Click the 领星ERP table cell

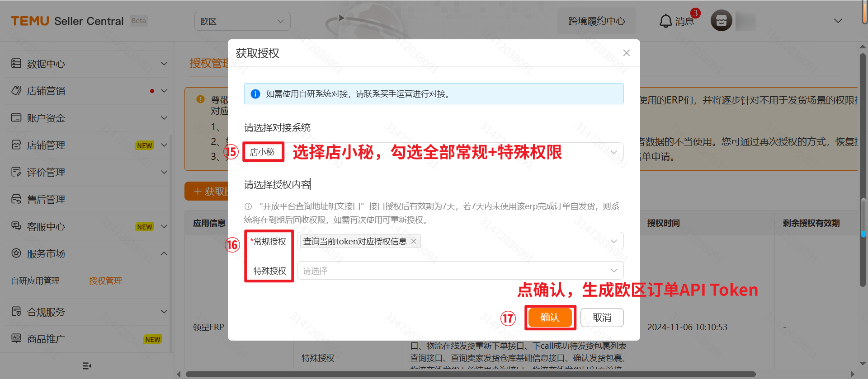pyautogui.click(x=208, y=327)
